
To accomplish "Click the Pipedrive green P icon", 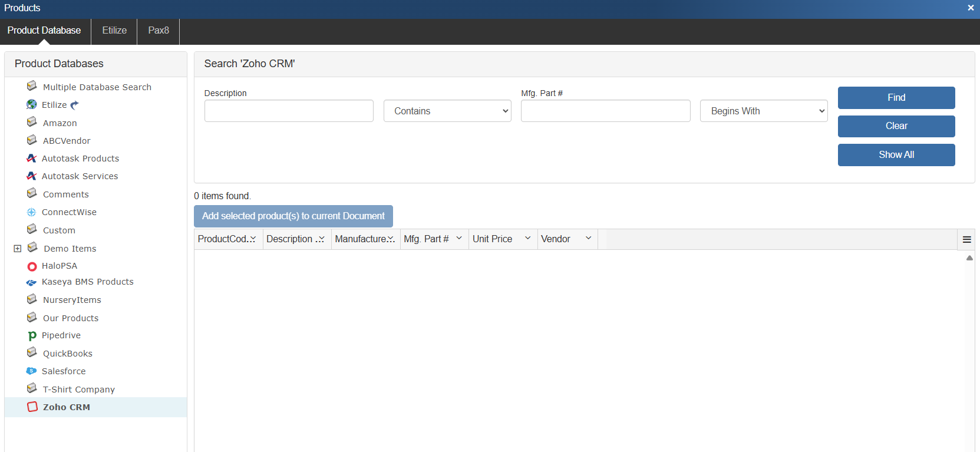I will [32, 335].
